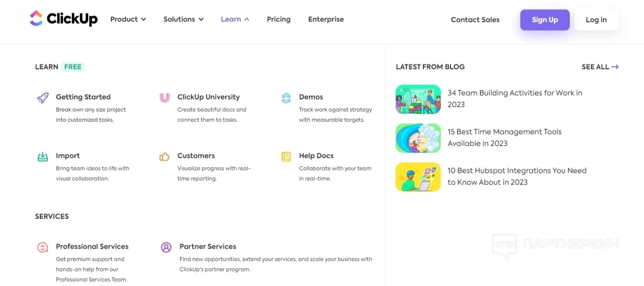644x286 pixels.
Task: Click the ClickUp logo icon
Action: tap(36, 19)
